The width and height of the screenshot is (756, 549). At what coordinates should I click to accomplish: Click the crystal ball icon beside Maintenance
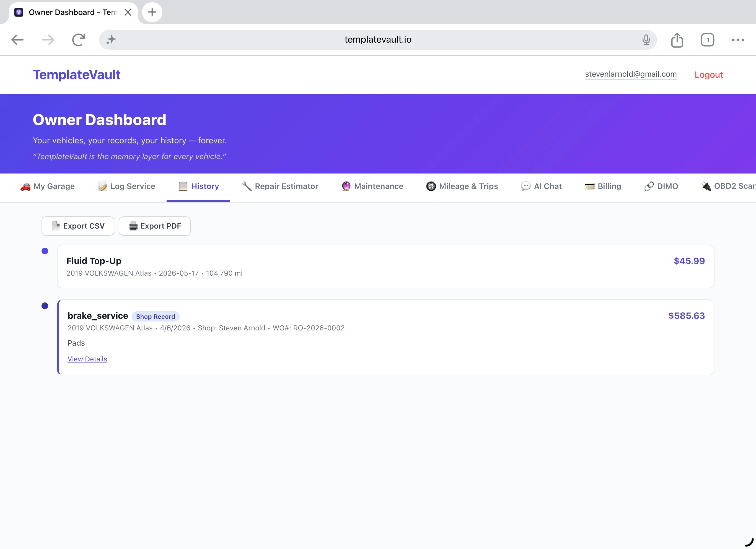(x=346, y=186)
